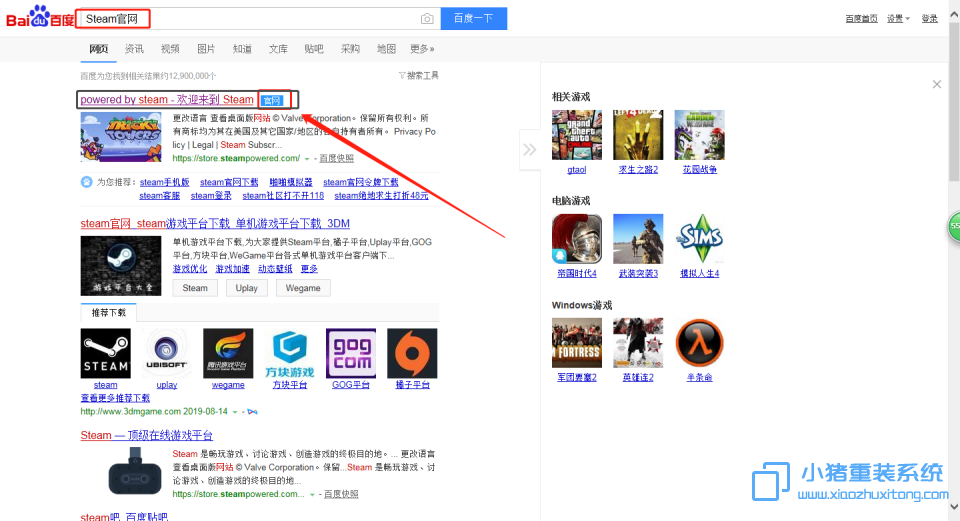Select the 推荐下载 tab
Viewport: 960px width, 521px height.
(x=108, y=312)
